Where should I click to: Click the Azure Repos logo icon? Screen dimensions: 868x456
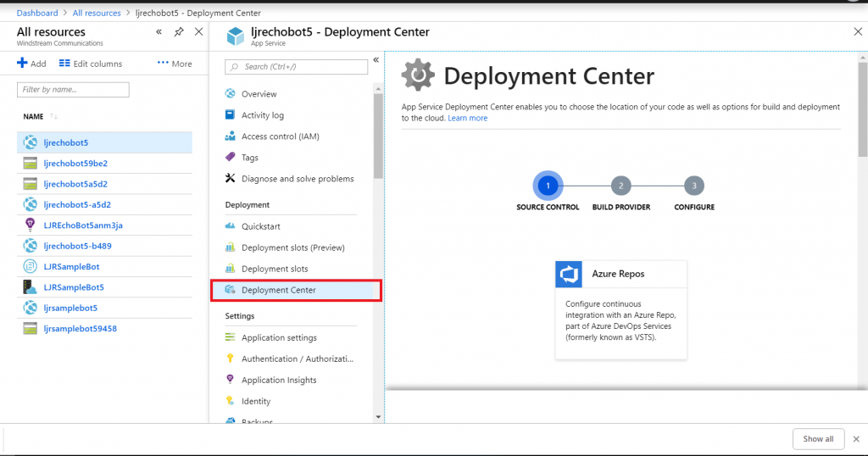click(569, 274)
